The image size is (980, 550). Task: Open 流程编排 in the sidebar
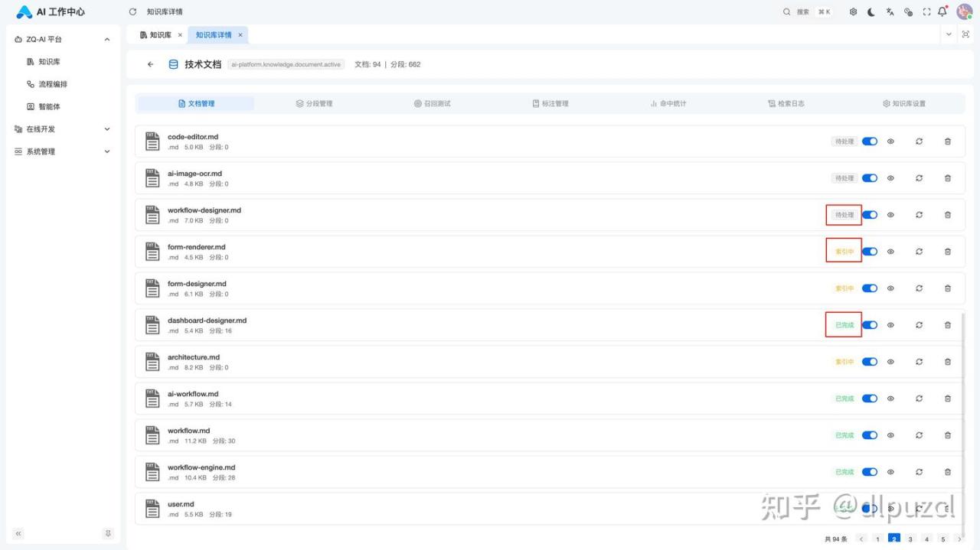point(53,84)
